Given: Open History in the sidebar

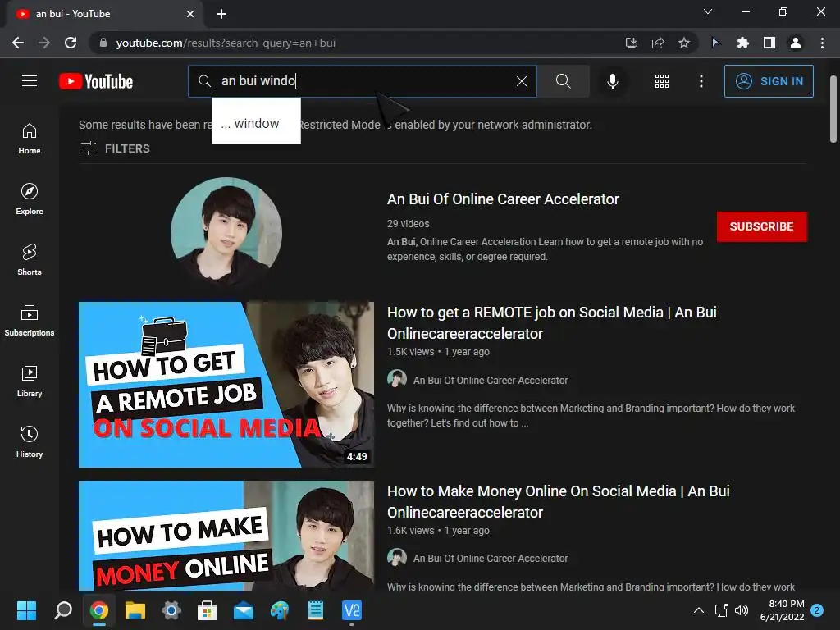Looking at the screenshot, I should pyautogui.click(x=30, y=441).
